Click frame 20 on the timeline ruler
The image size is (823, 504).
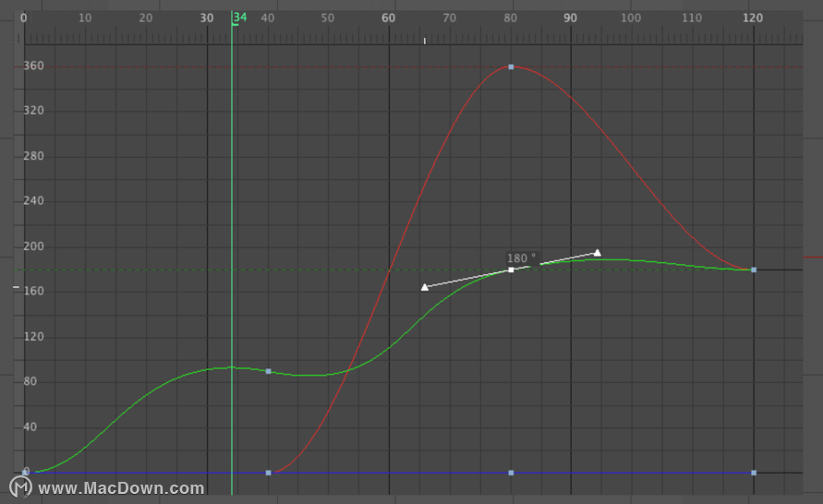146,18
